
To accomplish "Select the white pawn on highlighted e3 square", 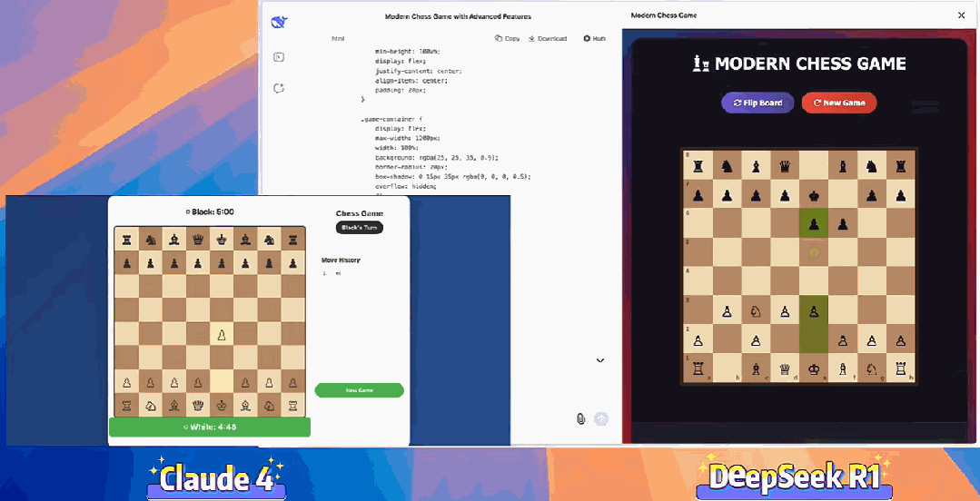I will click(814, 311).
